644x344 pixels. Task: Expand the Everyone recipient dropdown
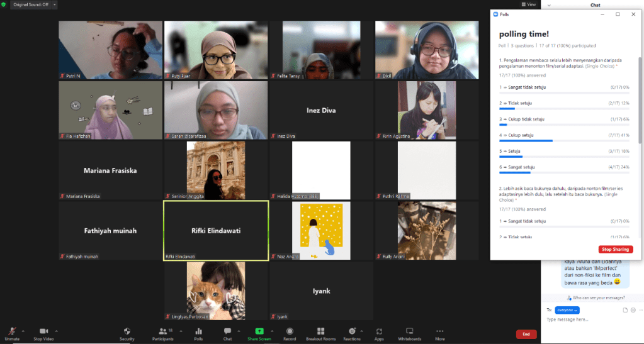coord(568,310)
